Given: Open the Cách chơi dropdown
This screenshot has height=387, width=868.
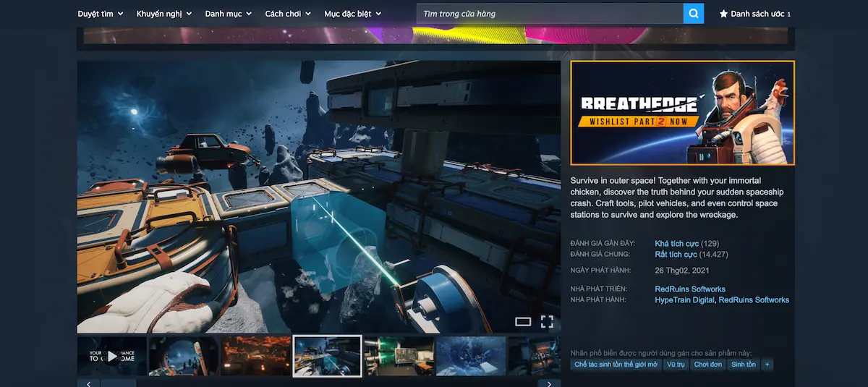Looking at the screenshot, I should (288, 14).
